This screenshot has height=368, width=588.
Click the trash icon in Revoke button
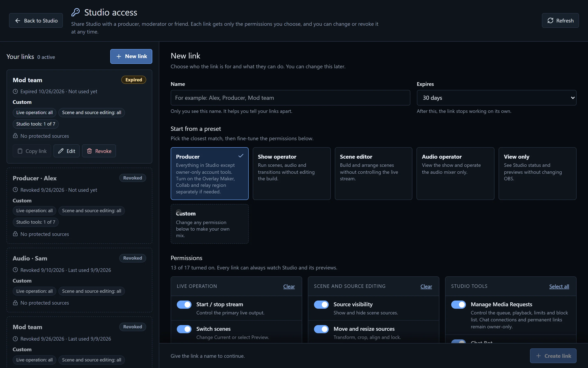click(x=89, y=151)
